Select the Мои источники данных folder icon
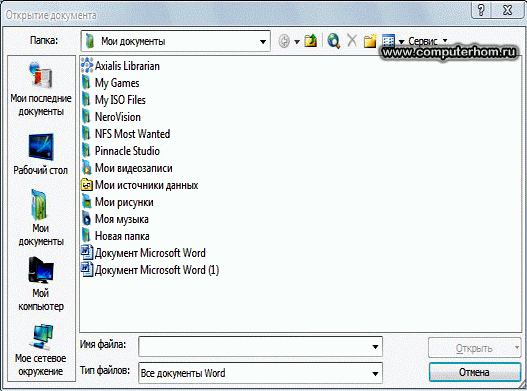This screenshot has width=527, height=391. [x=87, y=185]
